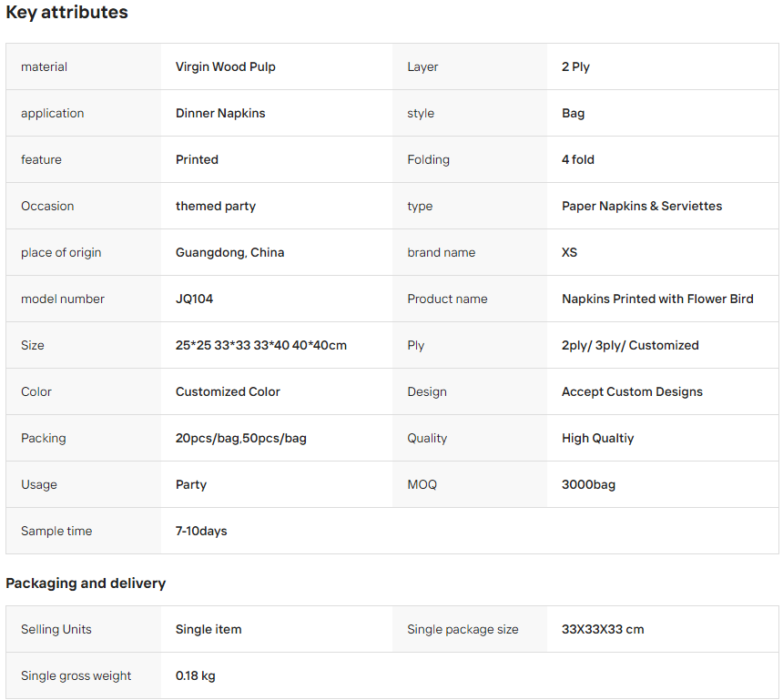Image resolution: width=783 pixels, height=700 pixels.
Task: Select the 25*25 33*33 size value
Action: 260,346
